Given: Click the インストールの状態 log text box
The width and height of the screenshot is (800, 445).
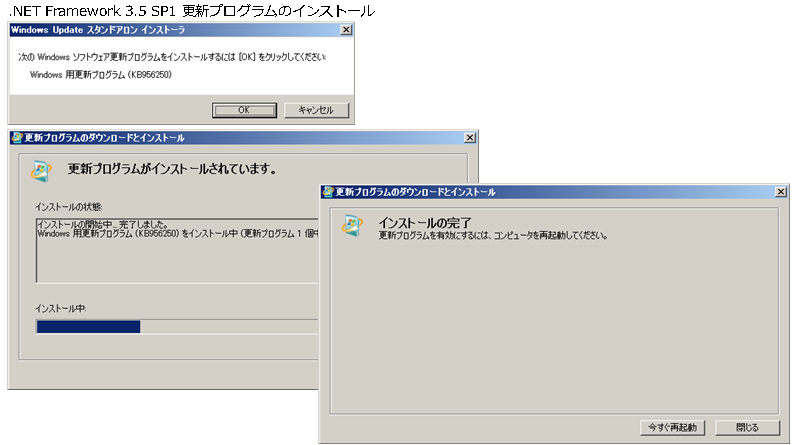Looking at the screenshot, I should 177,251.
